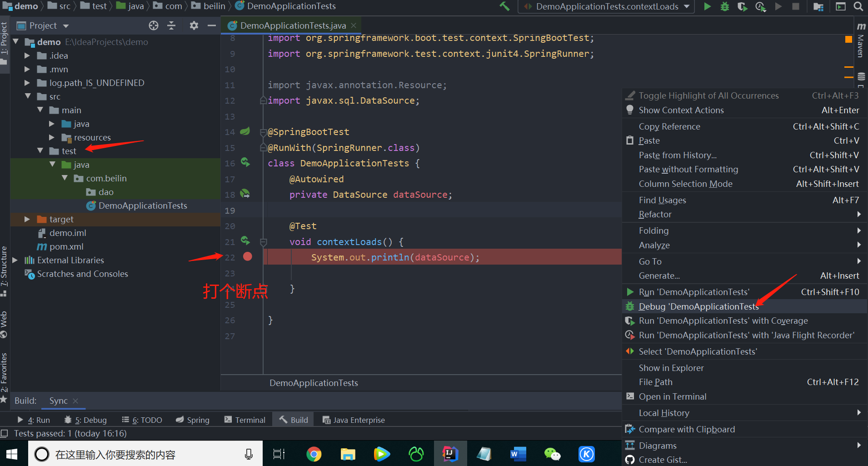Screen dimensions: 868x466
Task: Open Chrome from the taskbar
Action: pyautogui.click(x=314, y=454)
